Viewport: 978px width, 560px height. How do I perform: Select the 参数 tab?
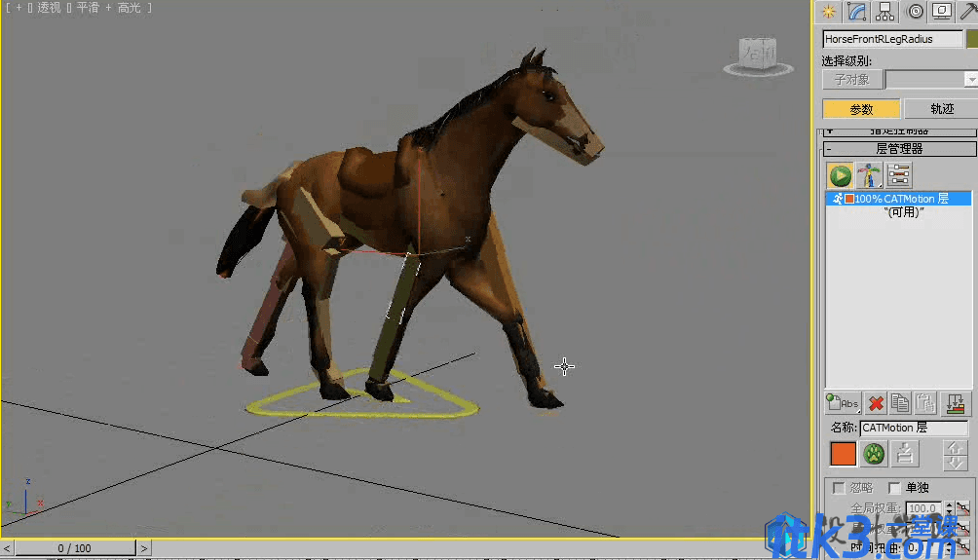(861, 109)
